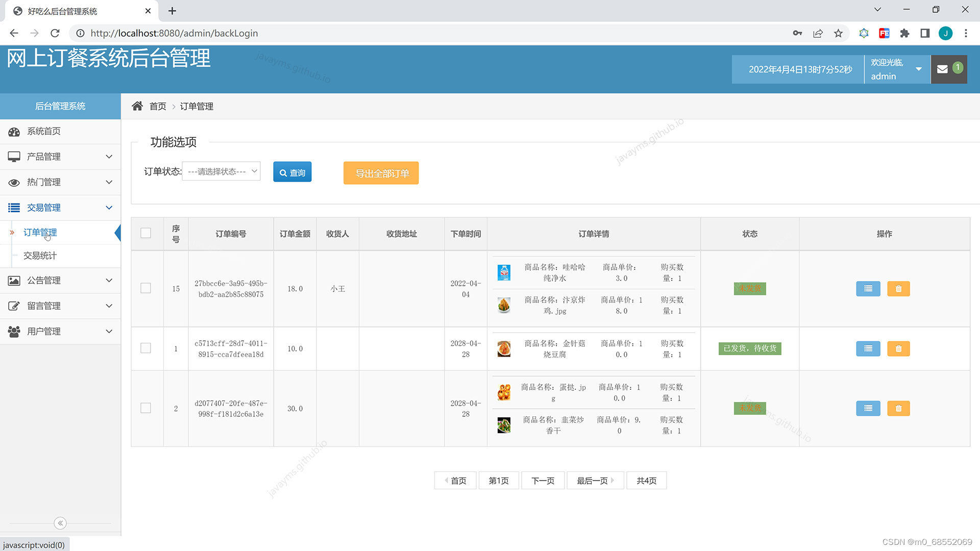
Task: Bookmark this page with star icon
Action: click(838, 33)
